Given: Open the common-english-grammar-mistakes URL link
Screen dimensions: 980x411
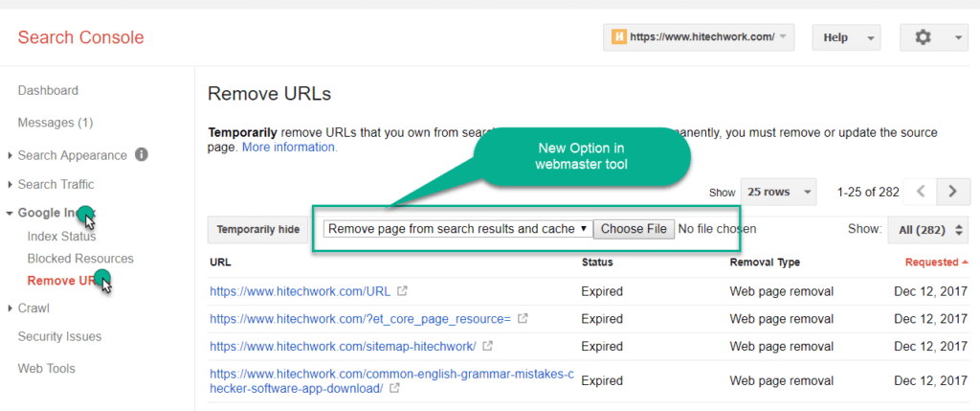Looking at the screenshot, I should [x=391, y=381].
